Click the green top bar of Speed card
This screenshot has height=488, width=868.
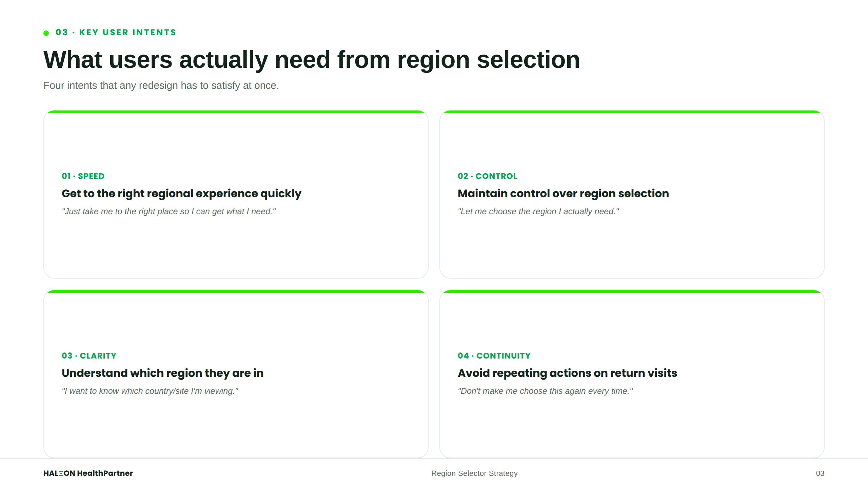[x=236, y=112]
